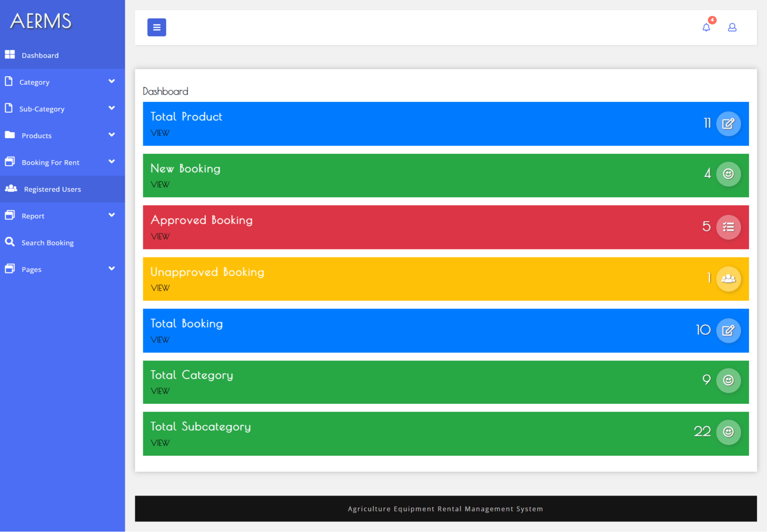767x532 pixels.
Task: Click VIEW under Total Category
Action: coord(160,391)
